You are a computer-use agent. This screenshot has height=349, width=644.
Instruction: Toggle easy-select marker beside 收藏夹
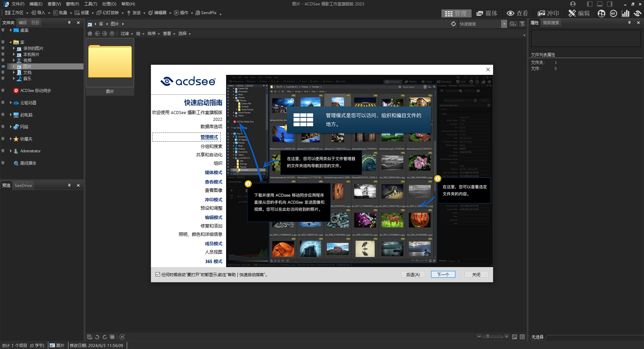[3, 139]
